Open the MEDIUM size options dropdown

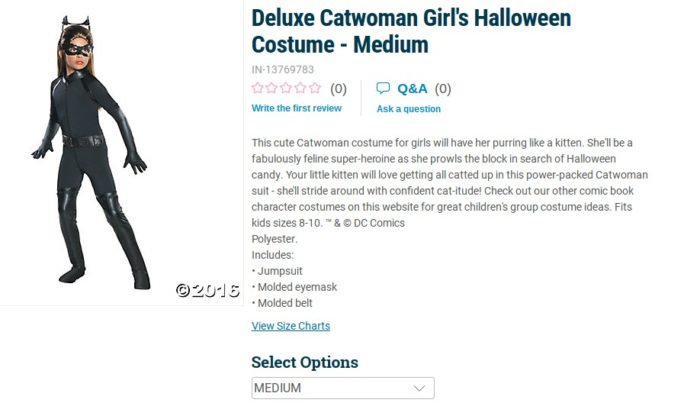[342, 388]
